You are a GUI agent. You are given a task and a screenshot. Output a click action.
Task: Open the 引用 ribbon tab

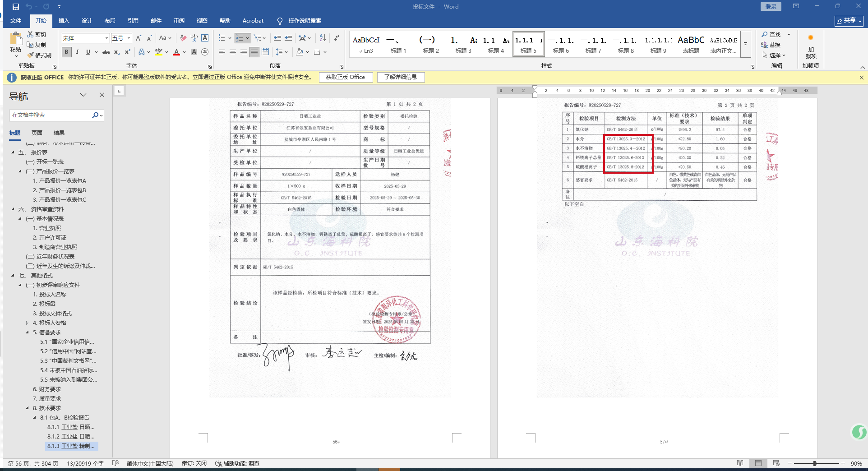coord(133,21)
